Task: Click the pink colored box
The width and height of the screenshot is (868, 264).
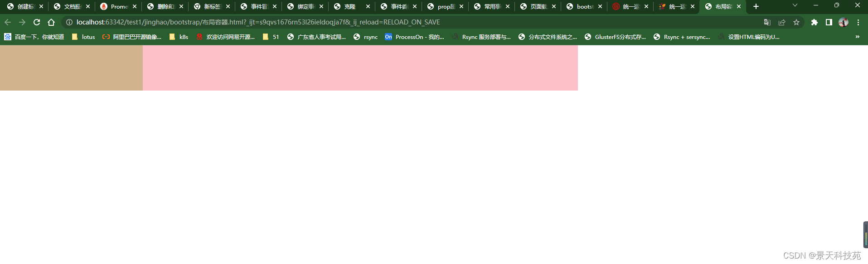Action: point(360,68)
